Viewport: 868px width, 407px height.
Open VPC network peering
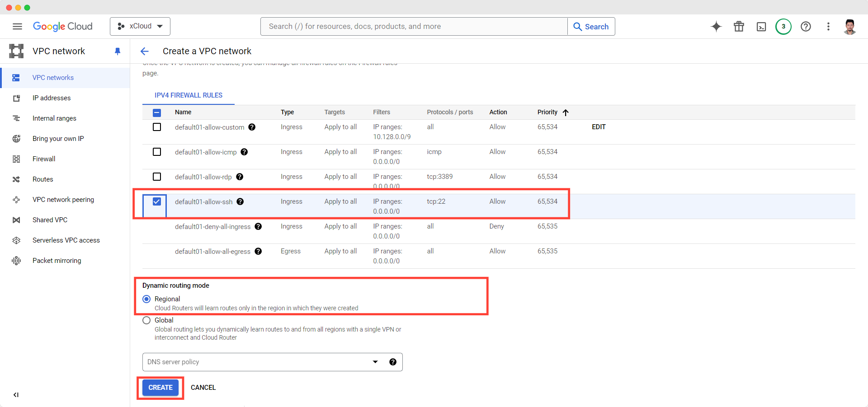click(x=63, y=199)
